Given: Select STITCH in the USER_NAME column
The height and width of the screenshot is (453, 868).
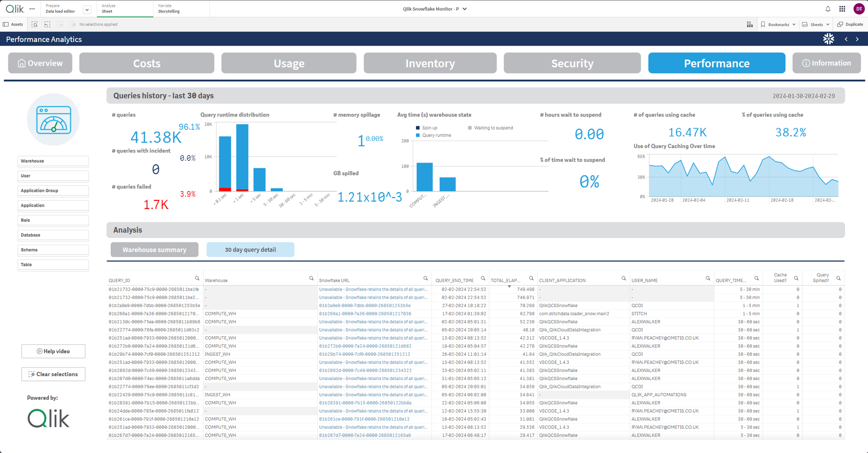Looking at the screenshot, I should point(639,314).
